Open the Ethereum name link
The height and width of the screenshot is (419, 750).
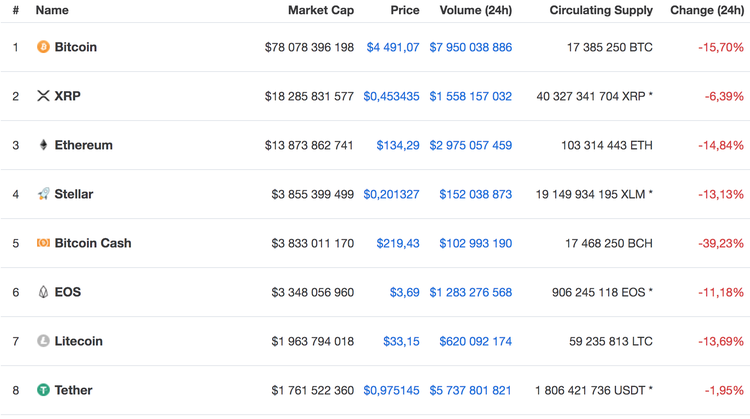pos(84,145)
